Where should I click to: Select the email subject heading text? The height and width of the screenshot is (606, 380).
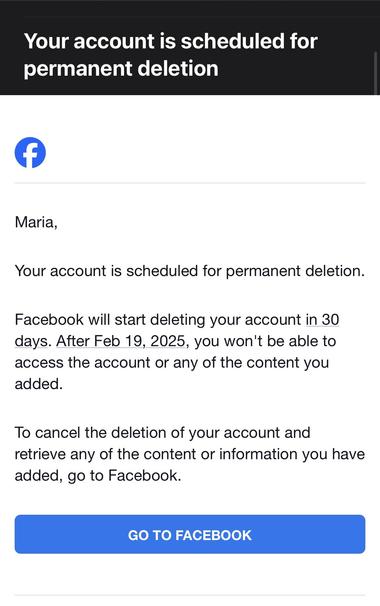click(170, 54)
